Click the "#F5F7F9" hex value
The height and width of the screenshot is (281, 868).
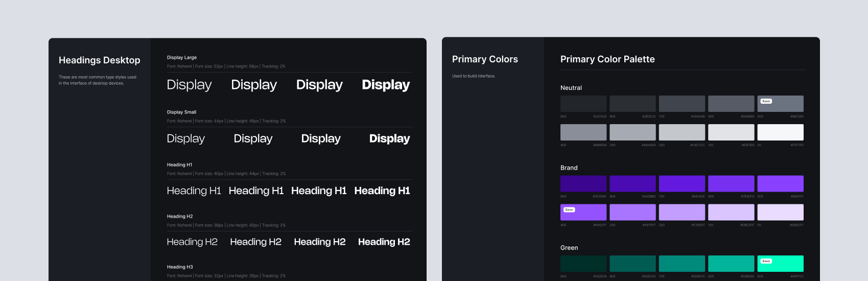click(797, 145)
